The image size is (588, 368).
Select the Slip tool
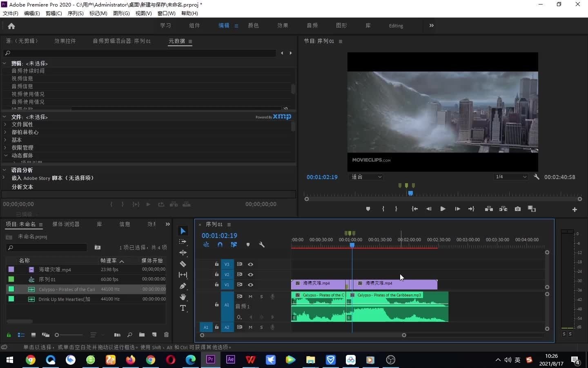click(183, 275)
